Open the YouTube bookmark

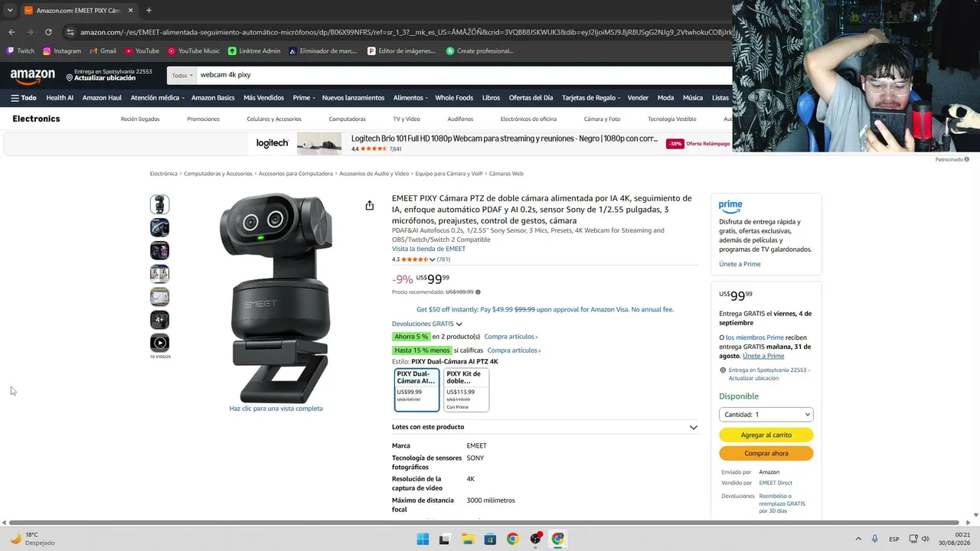click(x=142, y=51)
